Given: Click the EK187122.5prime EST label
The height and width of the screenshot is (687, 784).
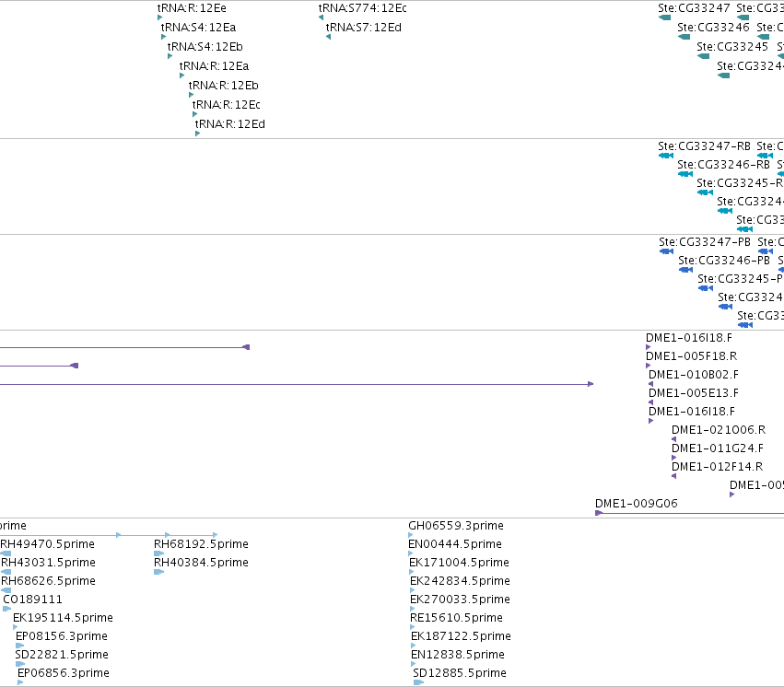Looking at the screenshot, I should (x=461, y=636).
